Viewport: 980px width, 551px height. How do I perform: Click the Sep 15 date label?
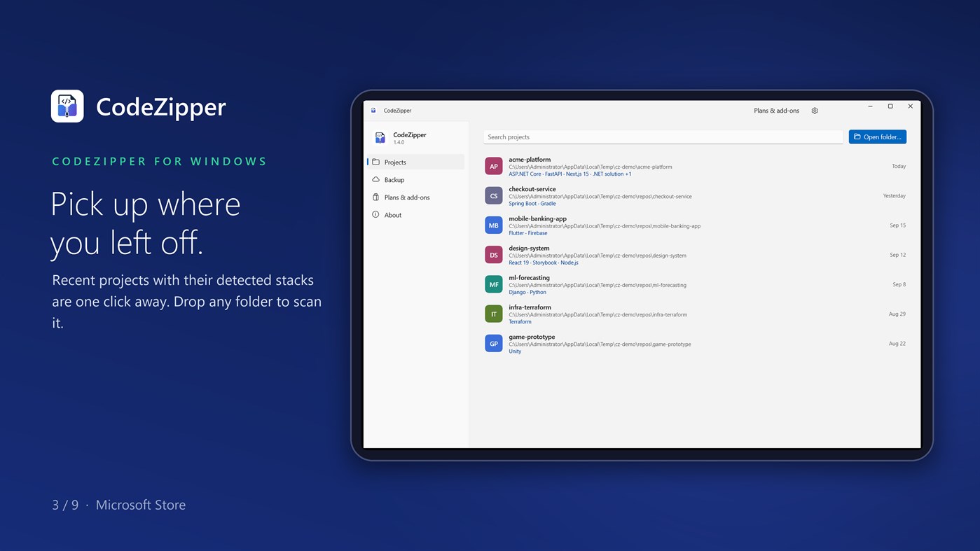pos(898,225)
